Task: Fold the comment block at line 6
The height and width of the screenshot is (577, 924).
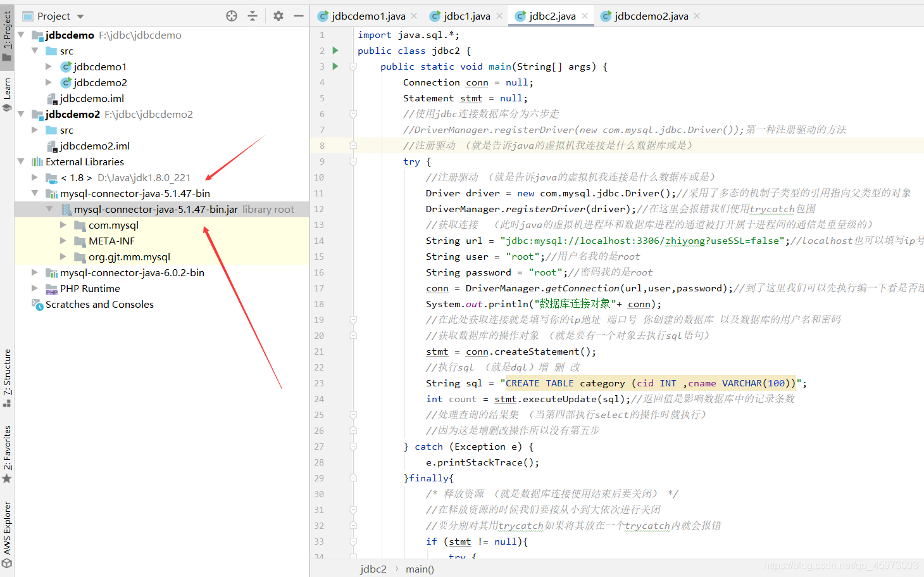Action: tap(353, 114)
